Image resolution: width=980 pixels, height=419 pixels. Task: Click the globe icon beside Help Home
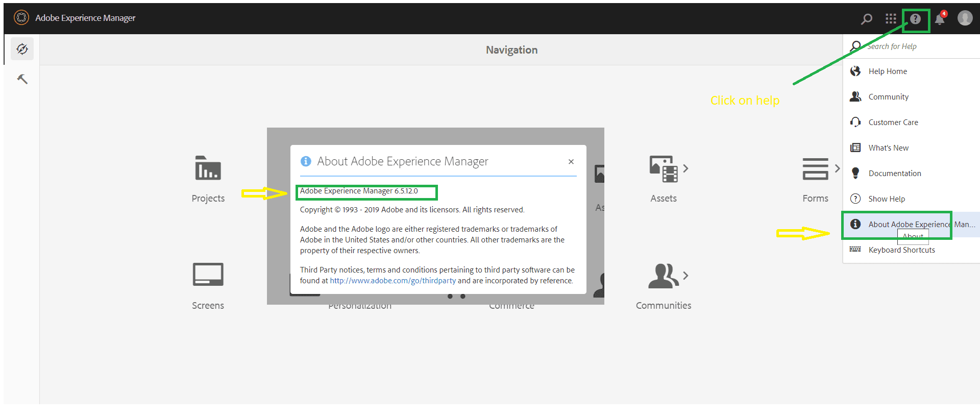[855, 71]
